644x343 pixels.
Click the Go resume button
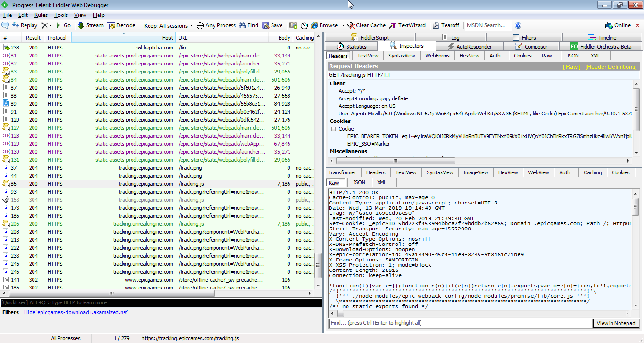coord(64,25)
